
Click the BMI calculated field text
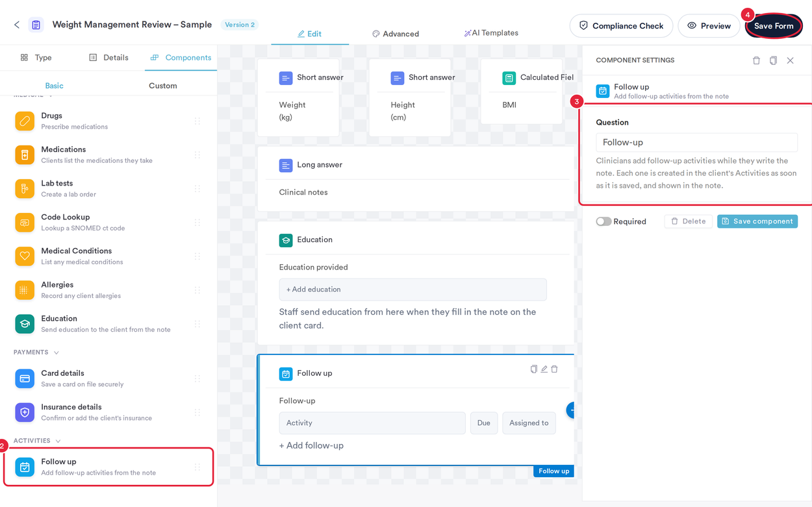pos(509,105)
